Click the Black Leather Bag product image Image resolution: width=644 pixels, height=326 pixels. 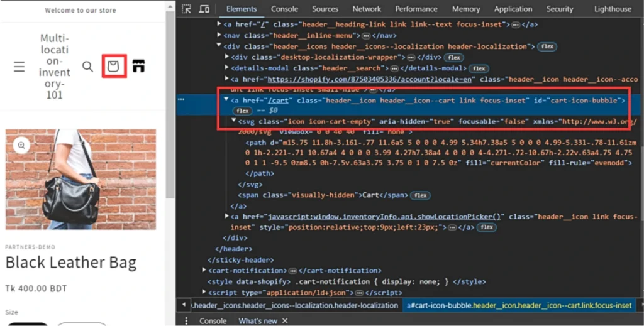pyautogui.click(x=80, y=179)
